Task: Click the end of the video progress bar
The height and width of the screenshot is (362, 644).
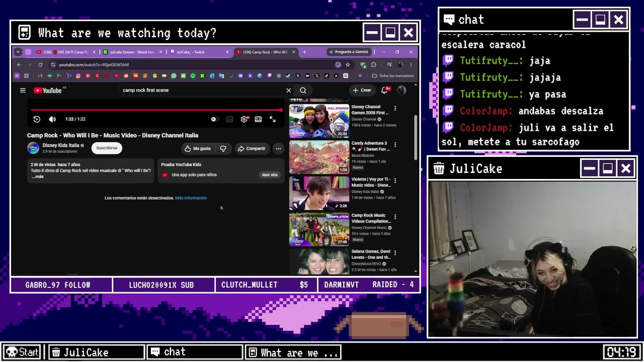Action: [x=281, y=110]
